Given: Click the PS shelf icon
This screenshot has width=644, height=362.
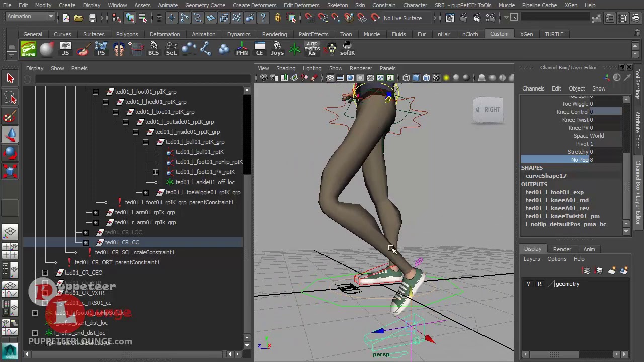Looking at the screenshot, I should click(x=101, y=49).
